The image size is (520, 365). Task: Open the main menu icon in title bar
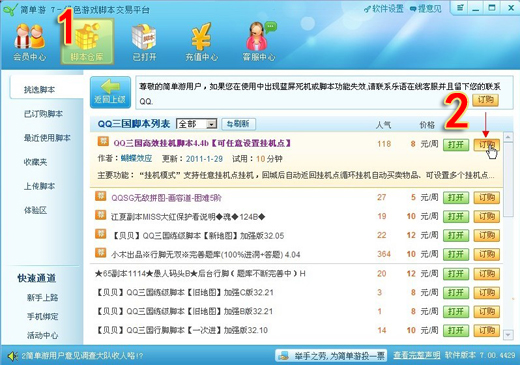click(x=460, y=8)
